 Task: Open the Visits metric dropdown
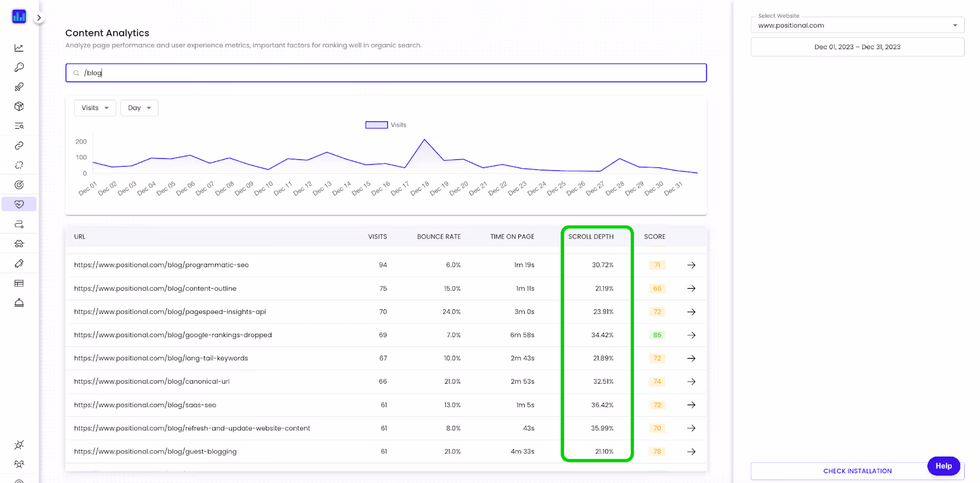point(95,108)
